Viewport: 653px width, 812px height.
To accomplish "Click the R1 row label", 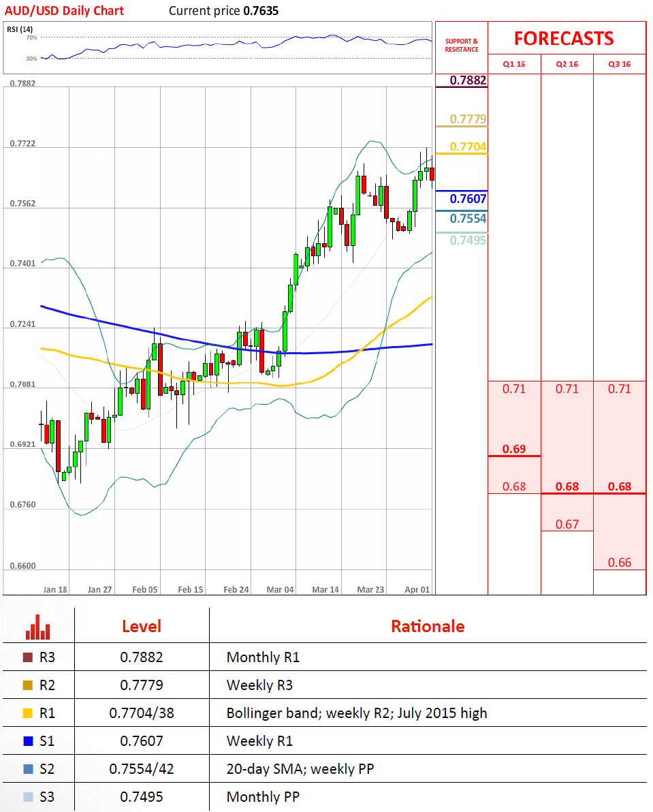I will (x=47, y=714).
